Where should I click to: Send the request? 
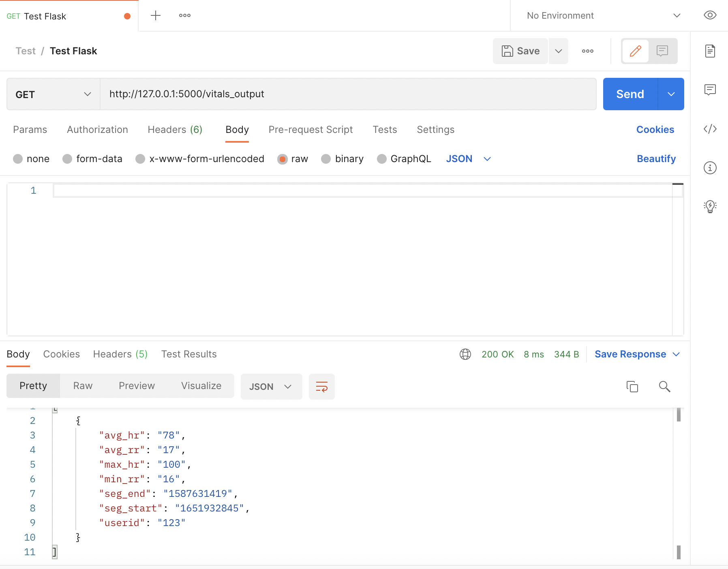(630, 94)
